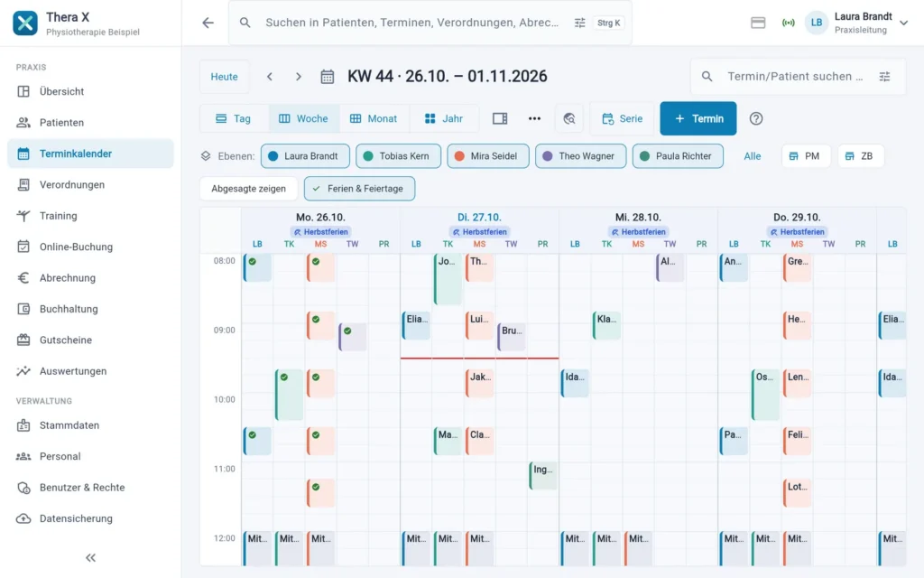
Task: Open Online-Buchung in the sidebar
Action: click(91, 247)
